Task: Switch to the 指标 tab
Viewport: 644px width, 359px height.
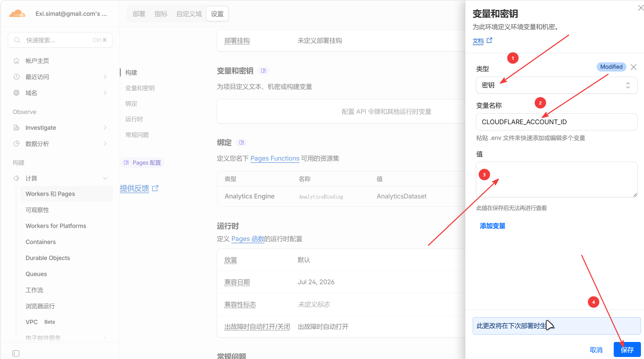Action: [x=161, y=14]
